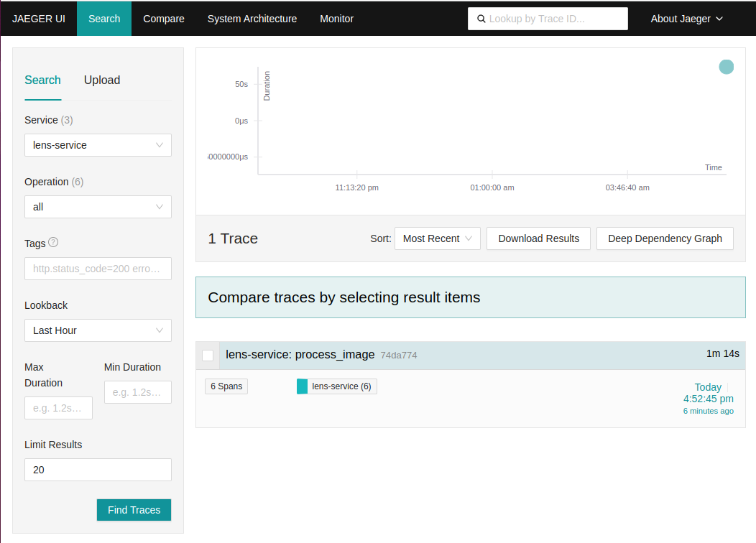The image size is (756, 543).
Task: Click the teal trace dot in the duration chart
Action: click(x=726, y=67)
